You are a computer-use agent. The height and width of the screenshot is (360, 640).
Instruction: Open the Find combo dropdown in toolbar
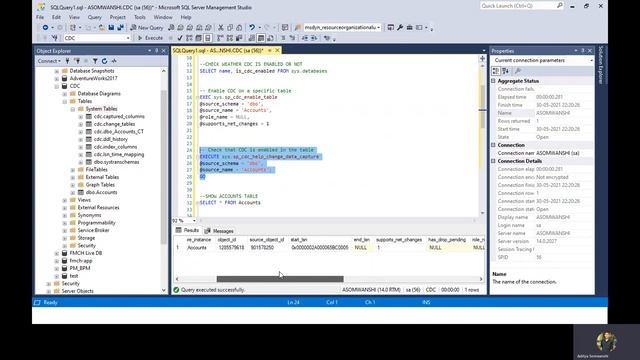379,27
